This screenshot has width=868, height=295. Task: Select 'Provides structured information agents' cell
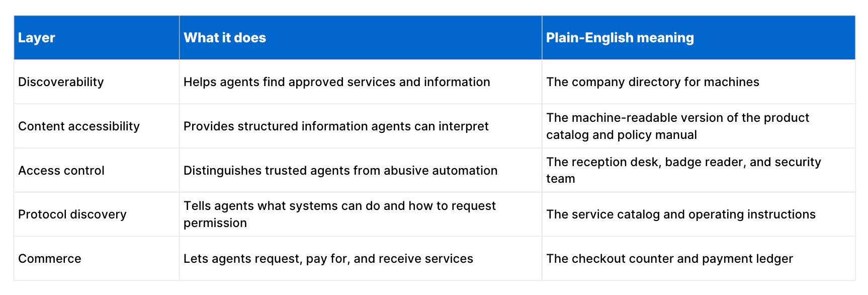tap(361, 126)
